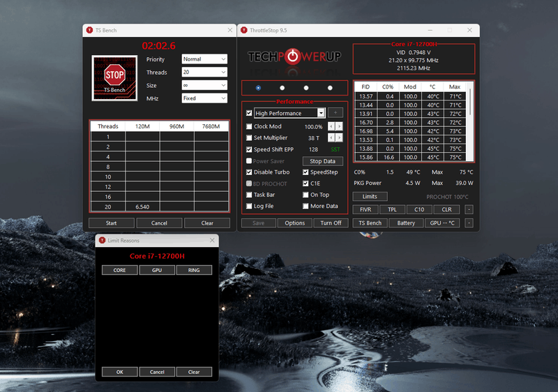
Task: Open the FIVR settings
Action: tap(365, 209)
